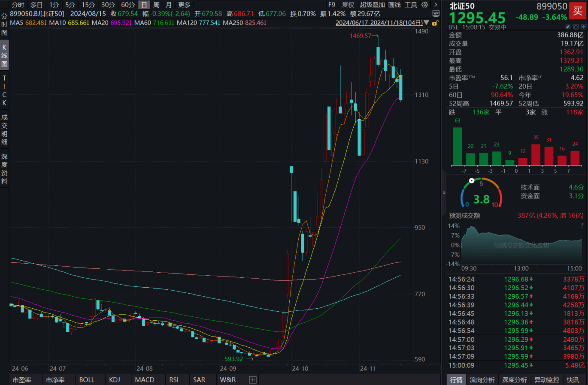
Task: Open chart settings gear icon
Action: pyautogui.click(x=425, y=5)
